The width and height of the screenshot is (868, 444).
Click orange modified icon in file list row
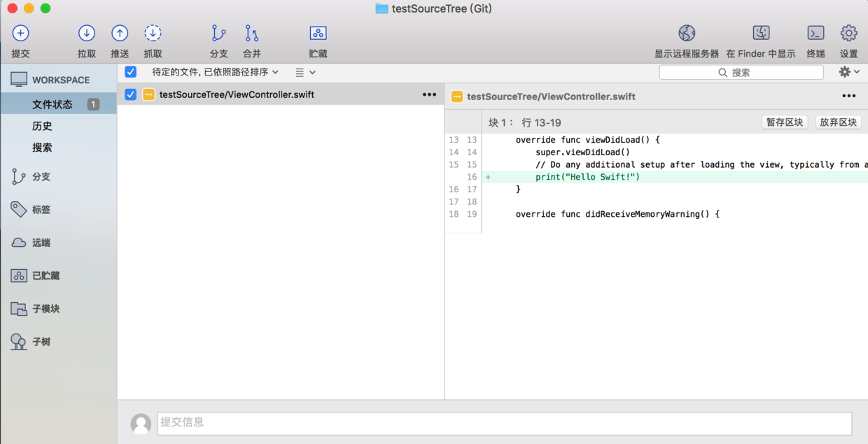(148, 94)
